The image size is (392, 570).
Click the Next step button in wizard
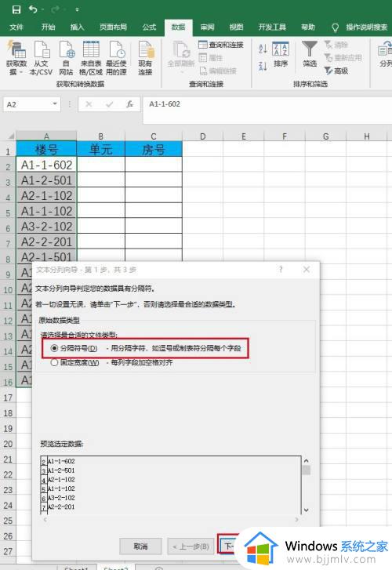point(228,546)
